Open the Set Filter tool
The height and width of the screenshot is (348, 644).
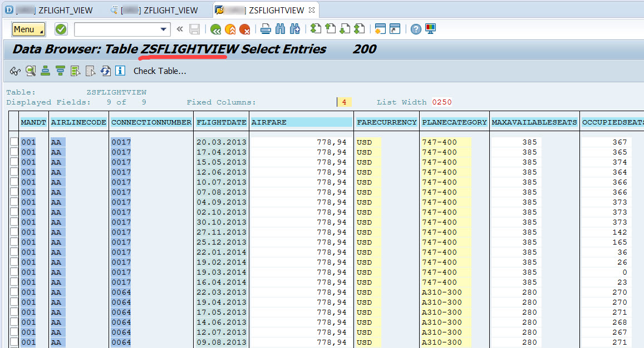[x=74, y=71]
